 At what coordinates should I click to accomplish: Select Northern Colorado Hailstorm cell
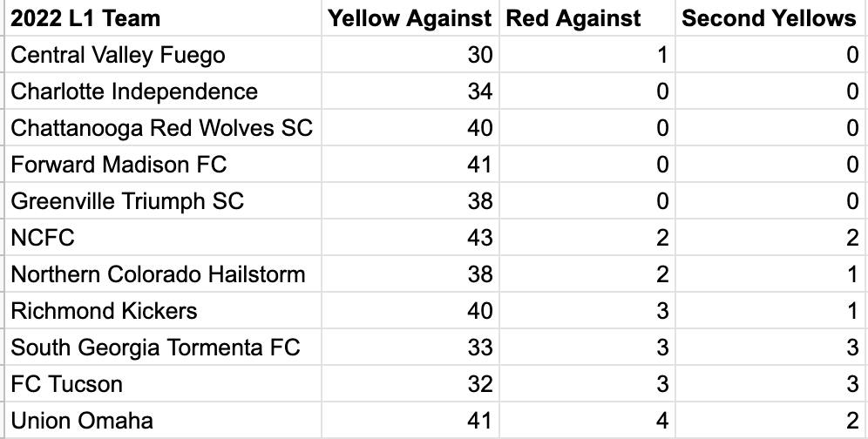(158, 274)
